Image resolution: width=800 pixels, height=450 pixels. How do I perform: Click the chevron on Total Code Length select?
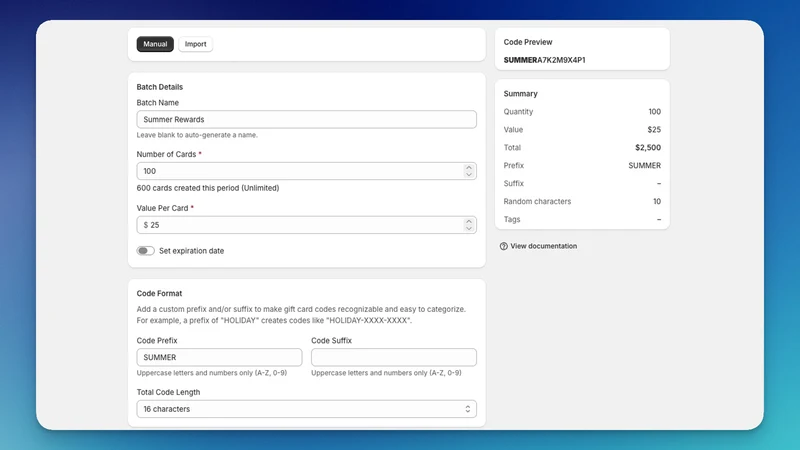coord(467,409)
